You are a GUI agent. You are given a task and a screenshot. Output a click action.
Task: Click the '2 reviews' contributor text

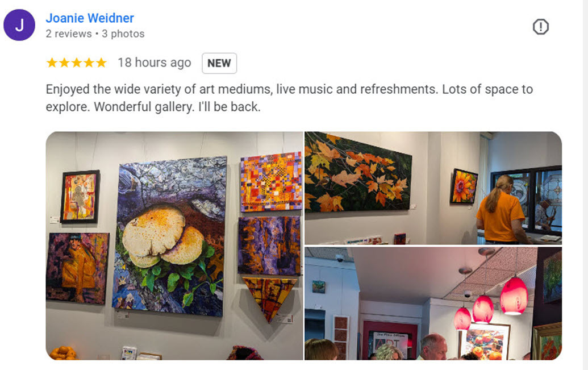click(69, 34)
